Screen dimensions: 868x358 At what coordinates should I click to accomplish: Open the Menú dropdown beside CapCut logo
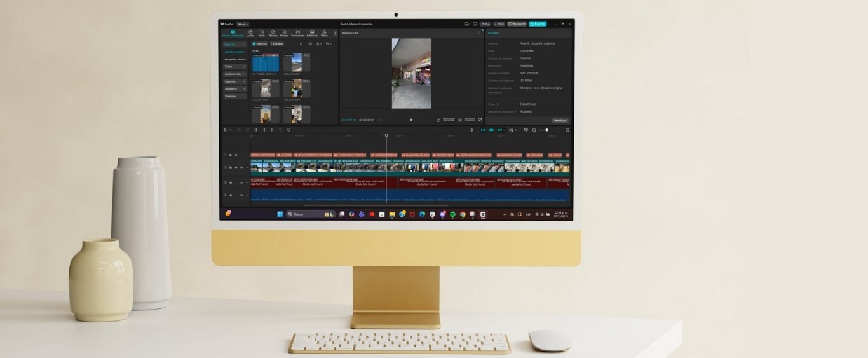click(x=243, y=24)
